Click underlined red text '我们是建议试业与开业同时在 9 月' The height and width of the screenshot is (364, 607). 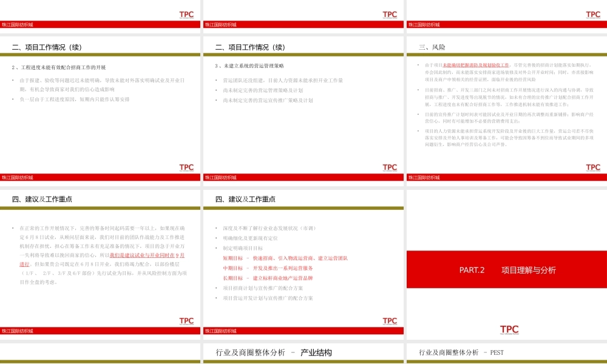coord(147,255)
